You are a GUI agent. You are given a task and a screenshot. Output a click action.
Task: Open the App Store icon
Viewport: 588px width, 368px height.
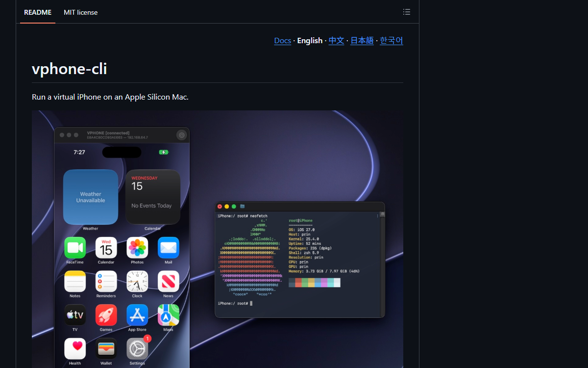(x=137, y=315)
